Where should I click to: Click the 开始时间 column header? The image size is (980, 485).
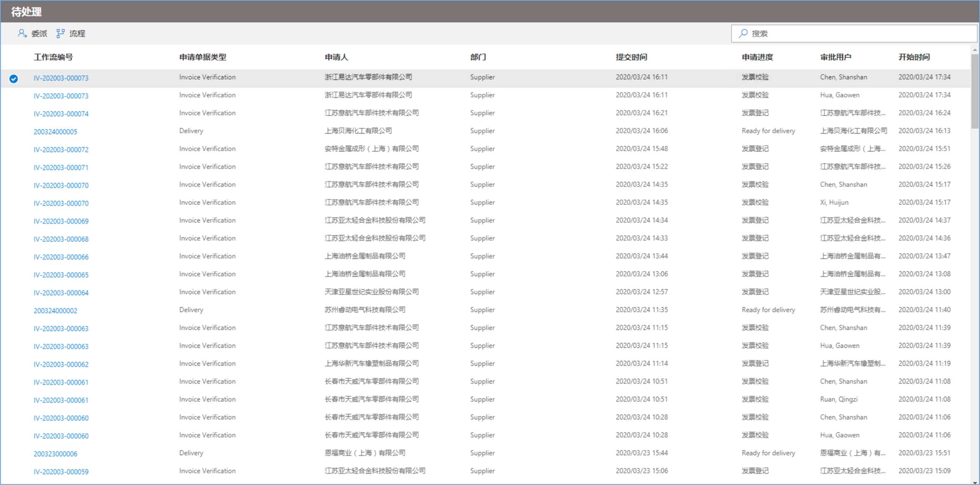coord(914,57)
